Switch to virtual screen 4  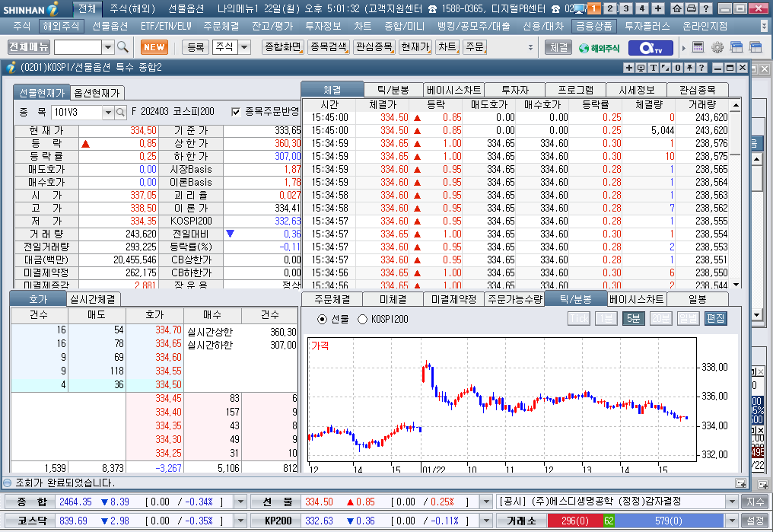click(x=642, y=8)
